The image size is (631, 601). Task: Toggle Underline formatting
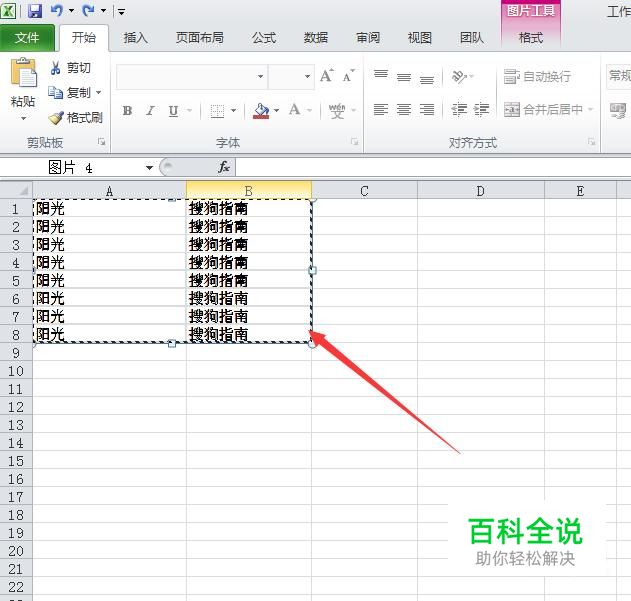[x=173, y=110]
